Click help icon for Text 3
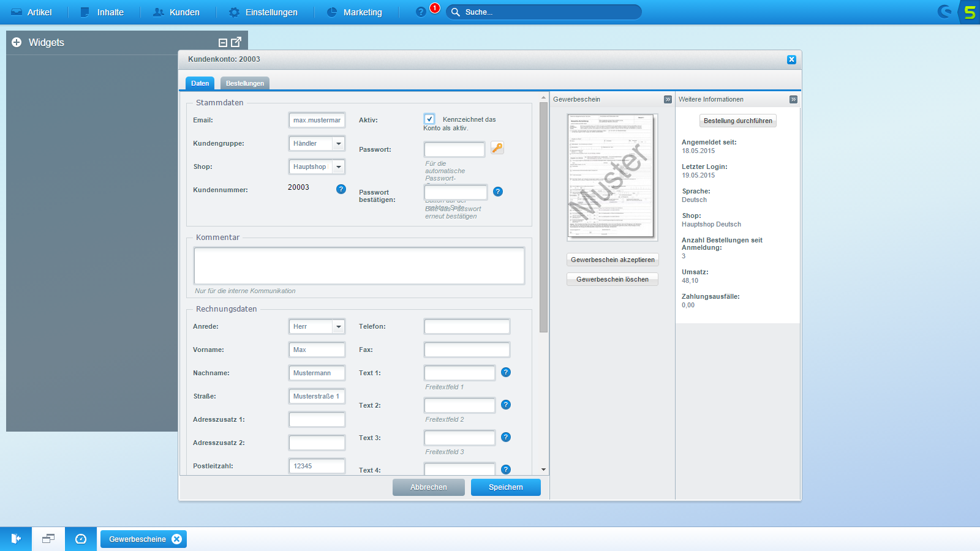The image size is (980, 551). coord(506,437)
